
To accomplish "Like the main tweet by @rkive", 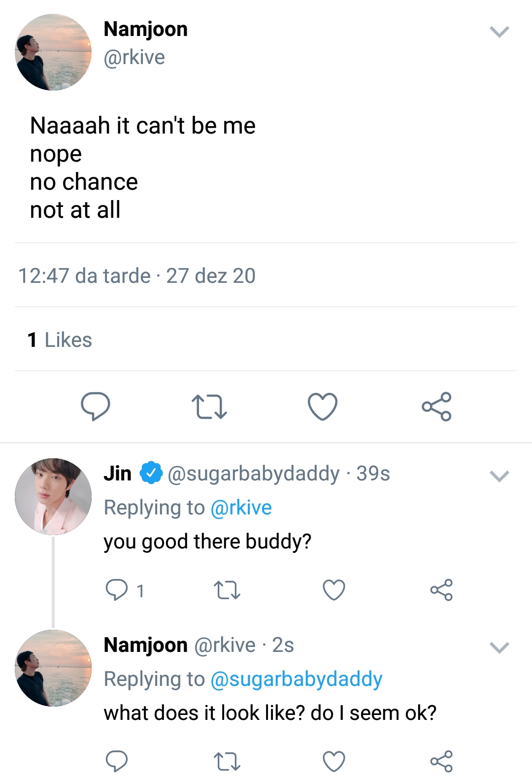I will click(x=323, y=407).
